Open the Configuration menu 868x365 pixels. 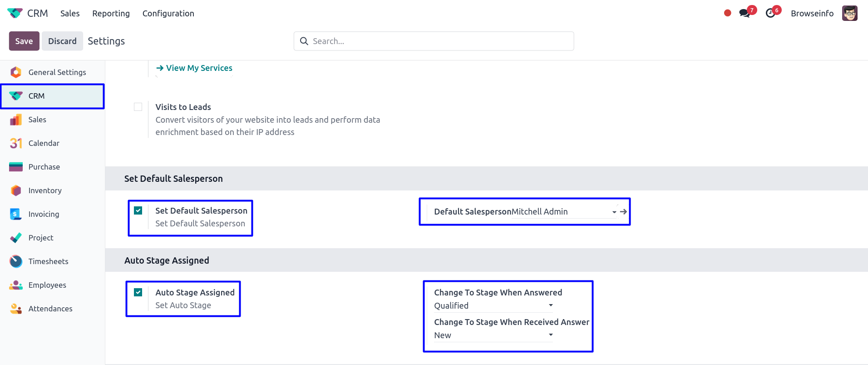pyautogui.click(x=168, y=13)
